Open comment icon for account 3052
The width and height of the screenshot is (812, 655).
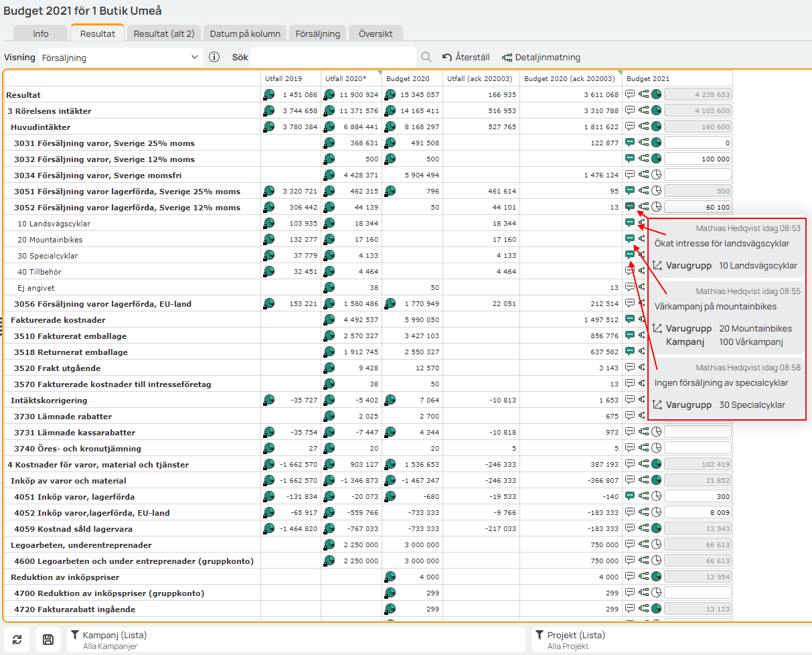pyautogui.click(x=630, y=207)
